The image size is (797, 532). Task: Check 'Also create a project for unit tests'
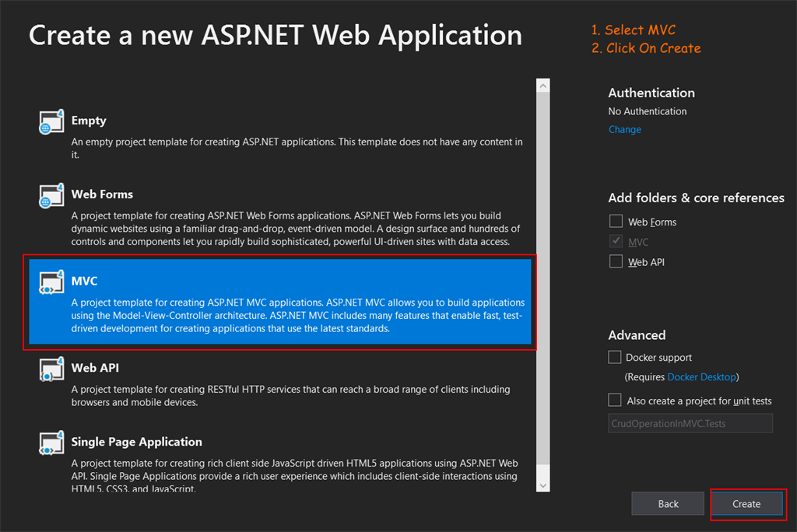click(615, 401)
